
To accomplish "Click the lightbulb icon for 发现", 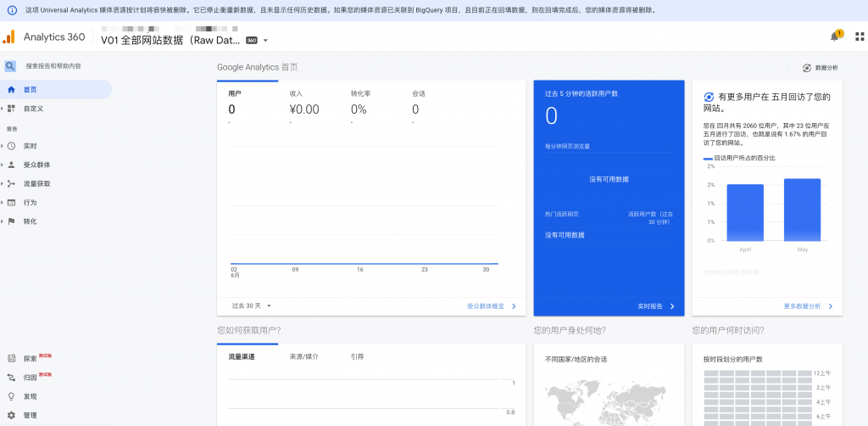I will coord(11,396).
